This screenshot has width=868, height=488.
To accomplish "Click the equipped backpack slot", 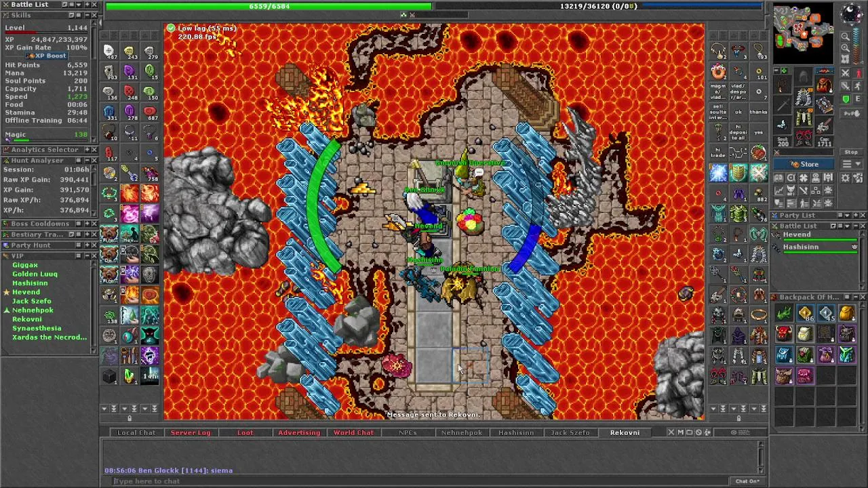I will 824,85.
